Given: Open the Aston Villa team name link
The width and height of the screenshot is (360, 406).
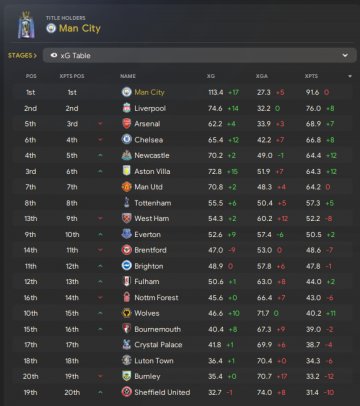Looking at the screenshot, I should 152,171.
